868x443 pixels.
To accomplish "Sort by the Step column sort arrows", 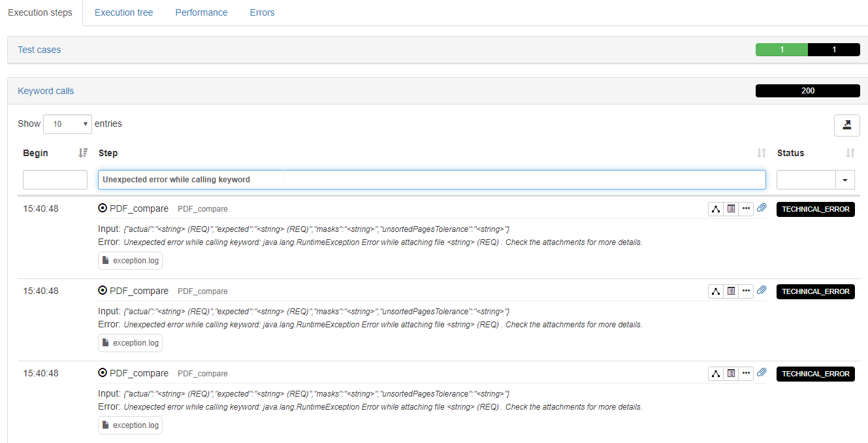I will point(762,153).
